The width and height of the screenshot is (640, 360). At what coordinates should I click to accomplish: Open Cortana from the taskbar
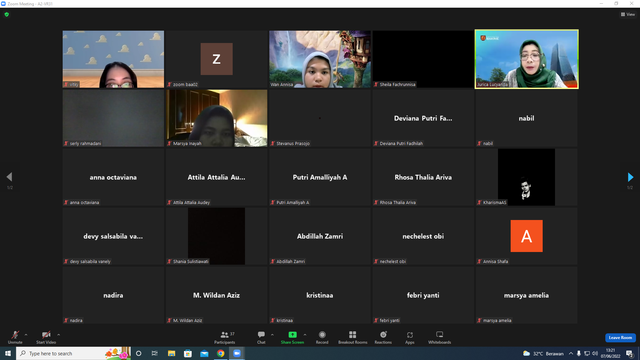click(x=138, y=353)
